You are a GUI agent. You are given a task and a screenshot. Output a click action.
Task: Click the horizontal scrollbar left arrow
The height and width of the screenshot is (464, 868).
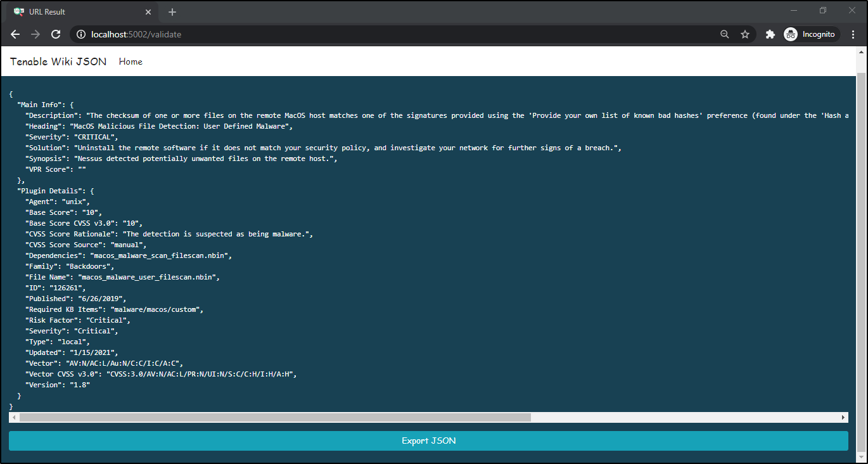13,417
